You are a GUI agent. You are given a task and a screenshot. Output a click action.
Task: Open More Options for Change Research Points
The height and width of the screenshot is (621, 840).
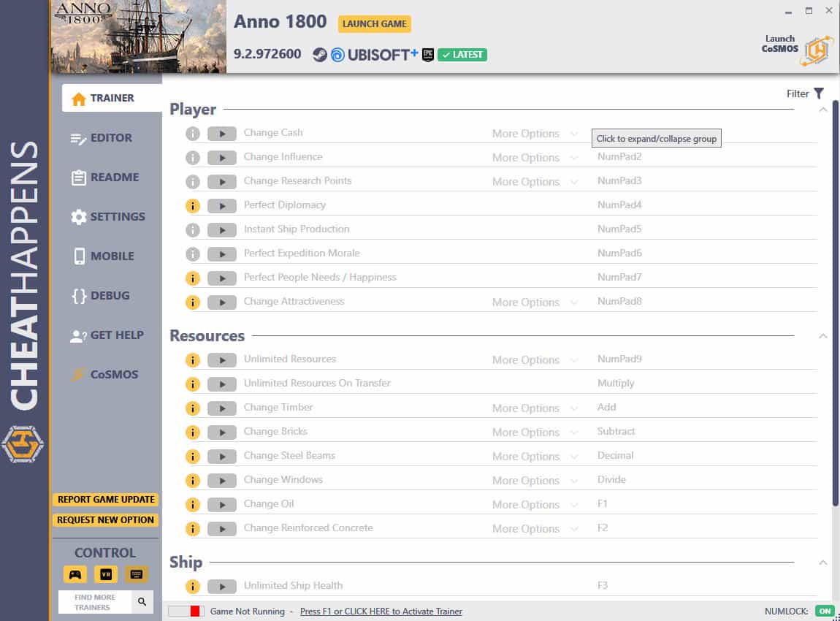535,182
